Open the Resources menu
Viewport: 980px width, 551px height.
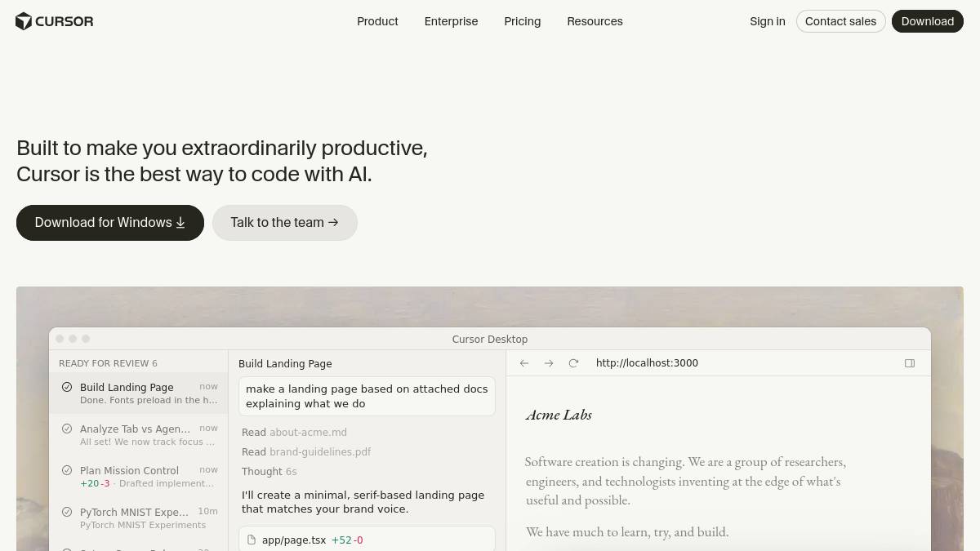click(x=595, y=21)
